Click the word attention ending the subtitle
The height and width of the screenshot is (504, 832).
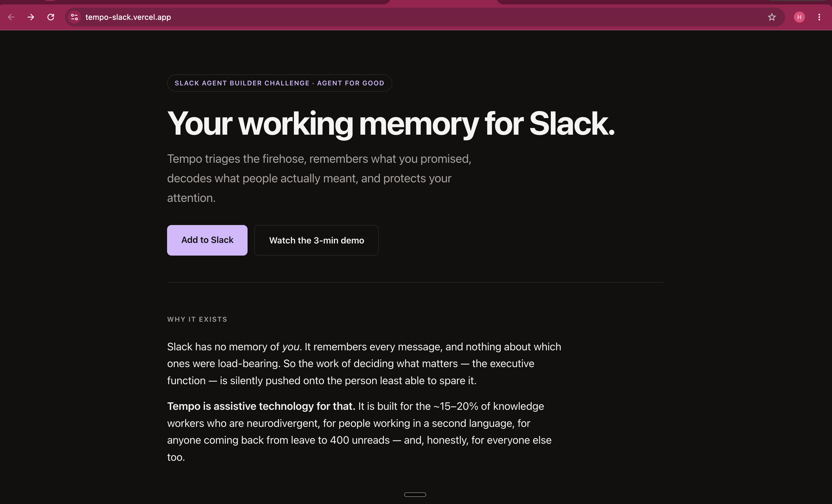coord(191,198)
